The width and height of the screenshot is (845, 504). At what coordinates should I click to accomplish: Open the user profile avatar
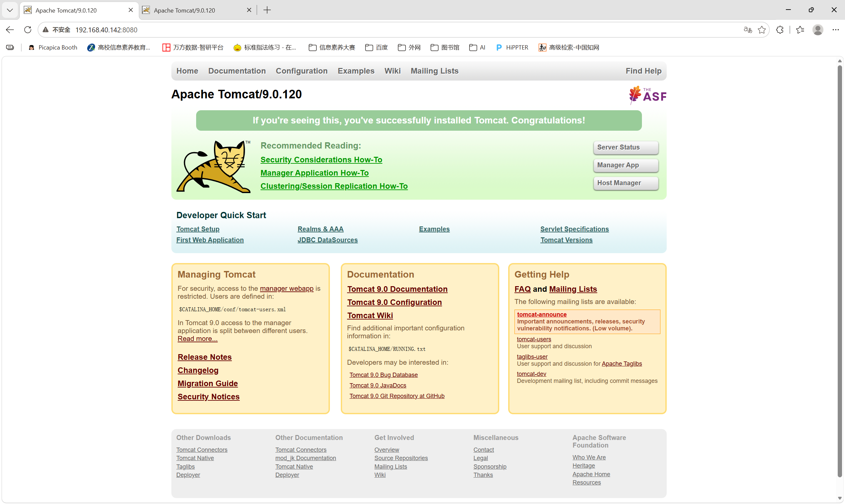click(x=818, y=30)
